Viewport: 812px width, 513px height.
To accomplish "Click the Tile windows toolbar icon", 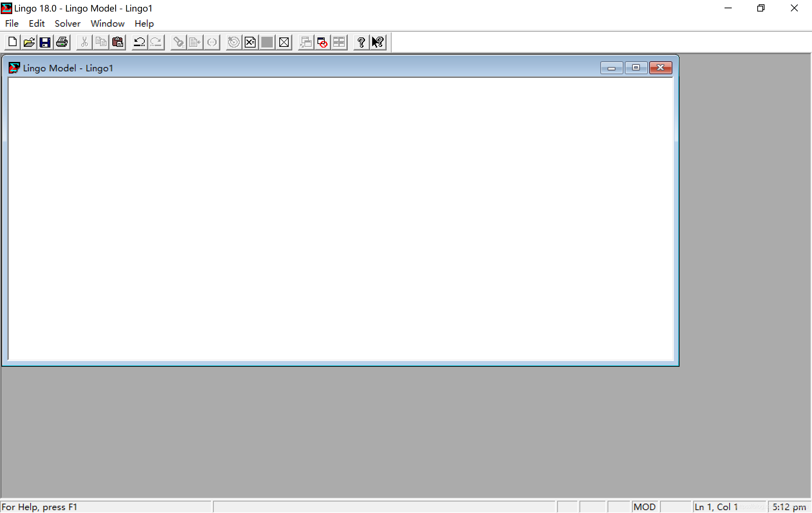I will pyautogui.click(x=339, y=43).
